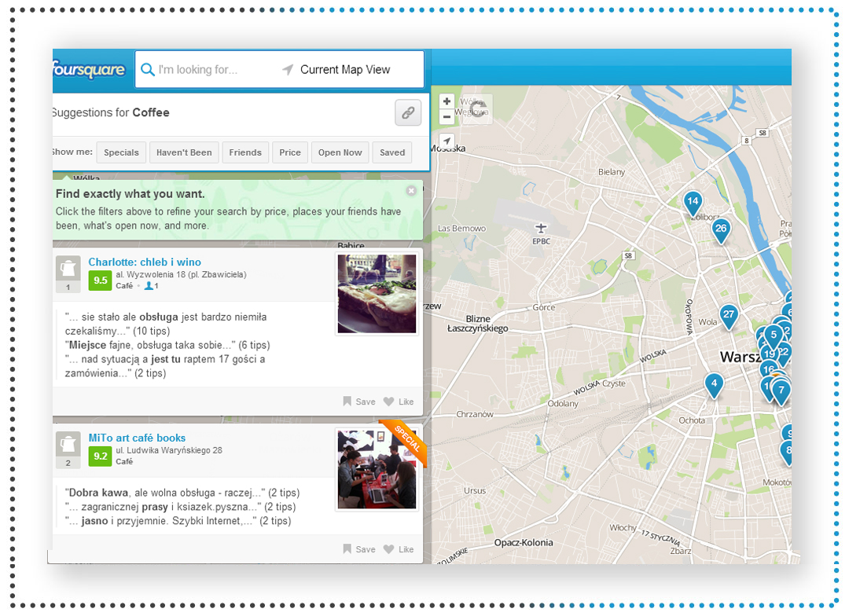Open MiTo art café books venue link
This screenshot has width=849, height=616.
137,438
